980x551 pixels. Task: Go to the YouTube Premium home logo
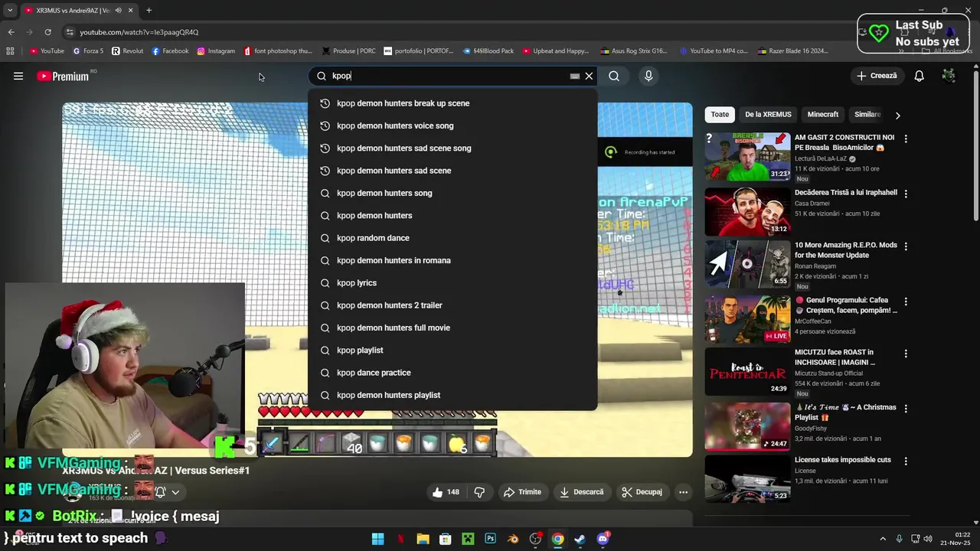tap(63, 76)
